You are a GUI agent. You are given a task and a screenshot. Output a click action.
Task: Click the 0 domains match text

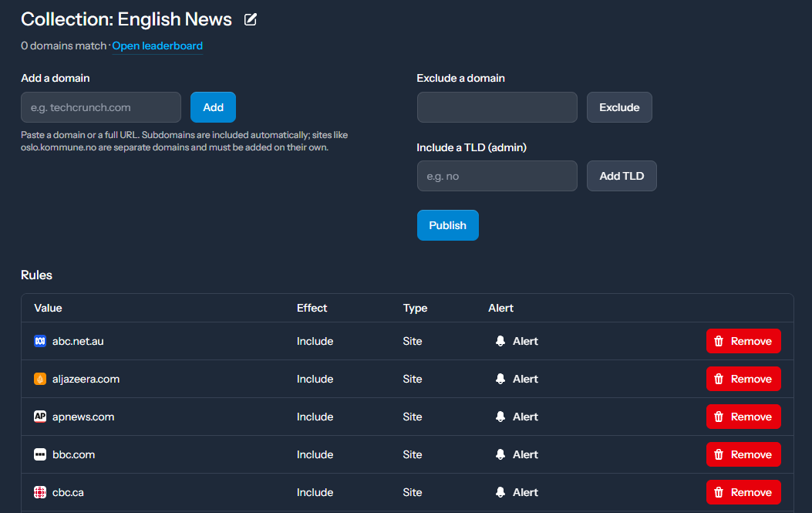64,46
